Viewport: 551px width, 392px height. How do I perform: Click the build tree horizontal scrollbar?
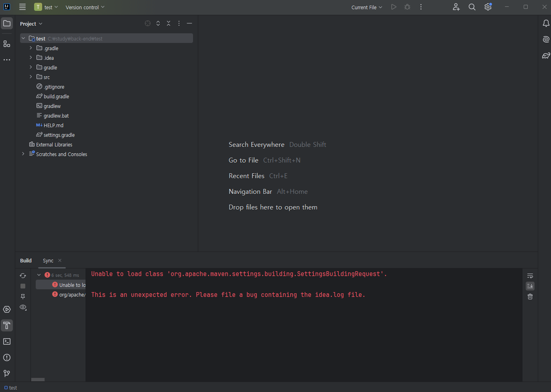click(x=38, y=380)
